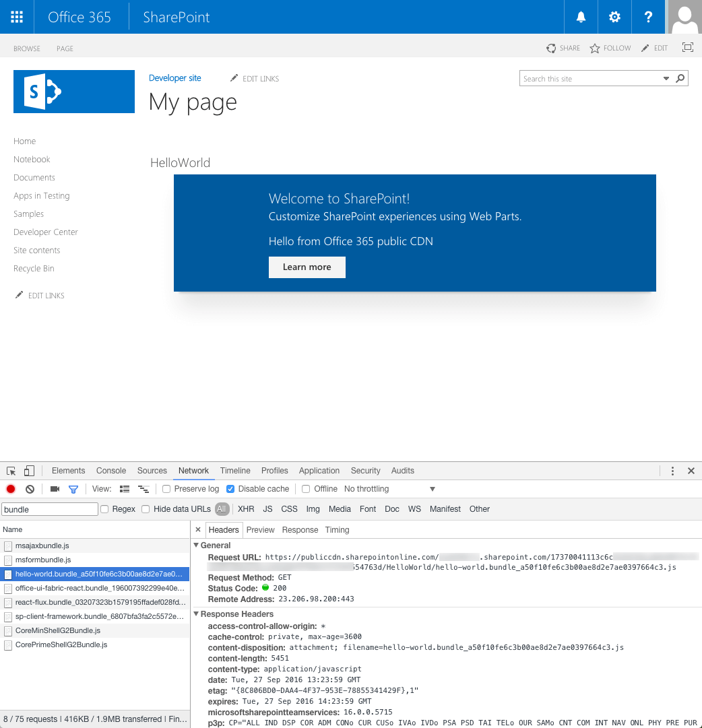Screen dimensions: 702x728
Task: Open the Response tab of the request
Action: [300, 529]
